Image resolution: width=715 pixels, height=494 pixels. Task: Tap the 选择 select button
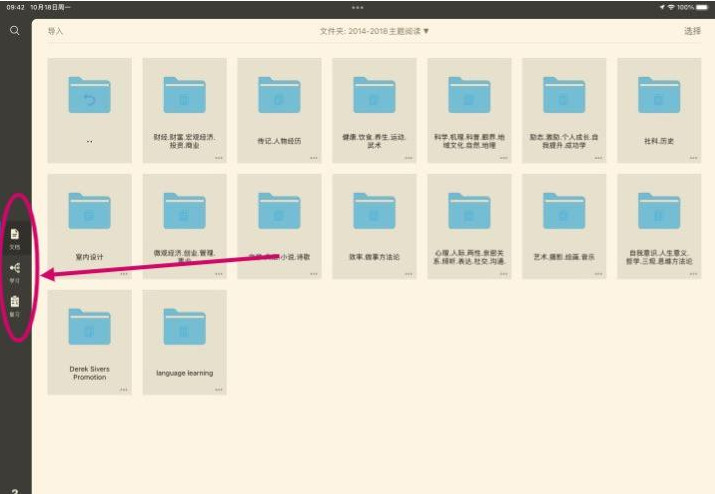[692, 31]
